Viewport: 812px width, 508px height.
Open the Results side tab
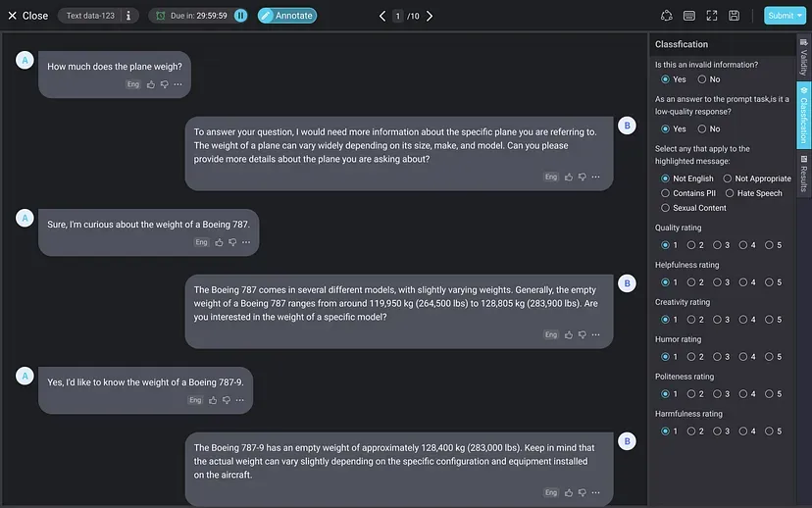[x=803, y=173]
